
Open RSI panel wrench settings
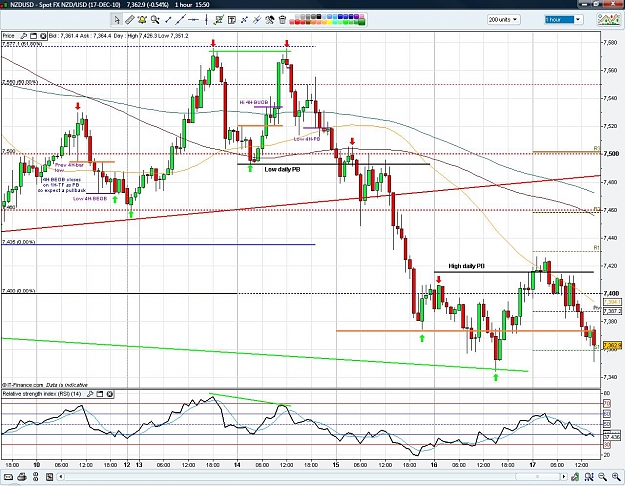pos(90,394)
